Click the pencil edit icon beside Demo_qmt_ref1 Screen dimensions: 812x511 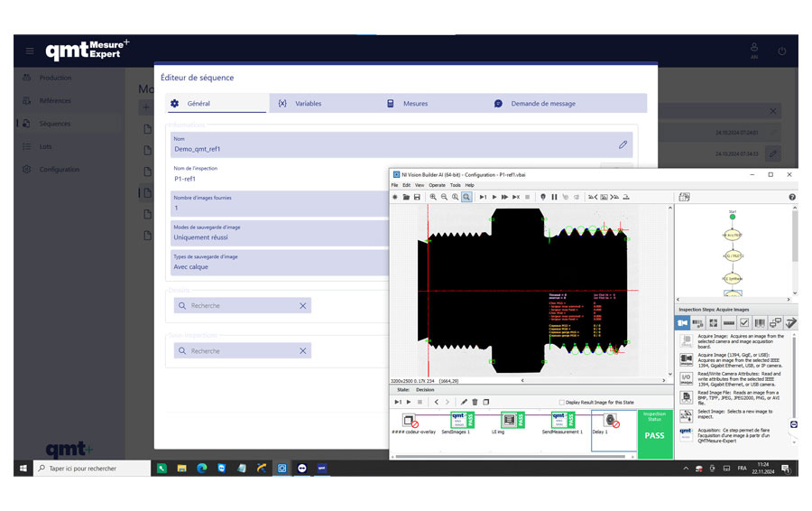click(x=623, y=144)
